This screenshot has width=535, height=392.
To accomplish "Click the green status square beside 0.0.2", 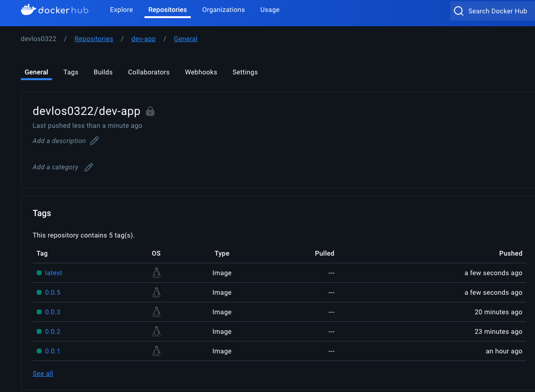I will pyautogui.click(x=39, y=331).
